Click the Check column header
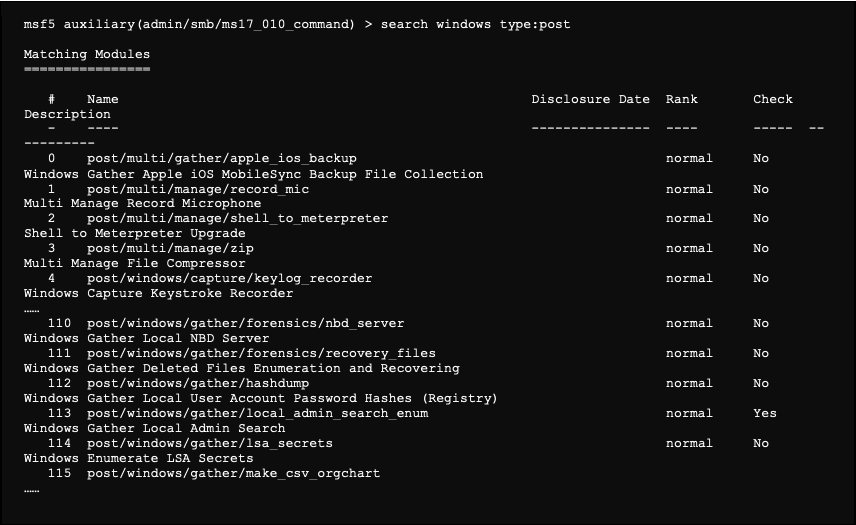Screen dimensions: 856x525 772,99
